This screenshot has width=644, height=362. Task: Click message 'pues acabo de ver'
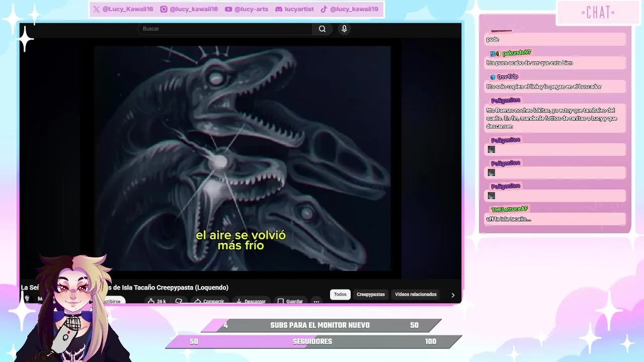tap(555, 63)
